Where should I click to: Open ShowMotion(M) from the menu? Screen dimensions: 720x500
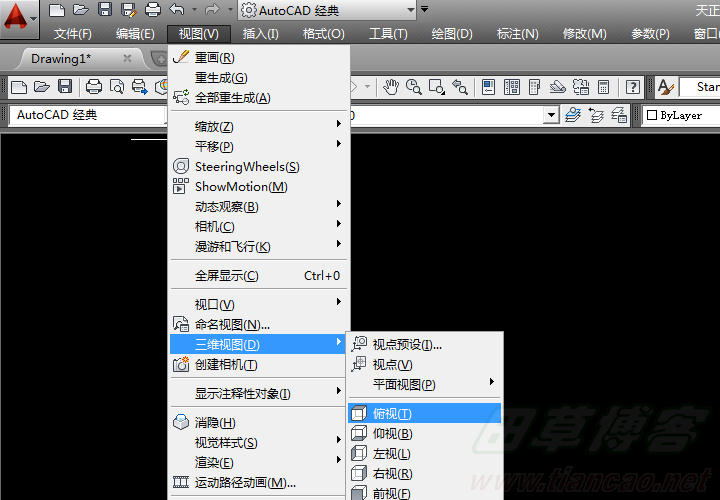pos(259,187)
